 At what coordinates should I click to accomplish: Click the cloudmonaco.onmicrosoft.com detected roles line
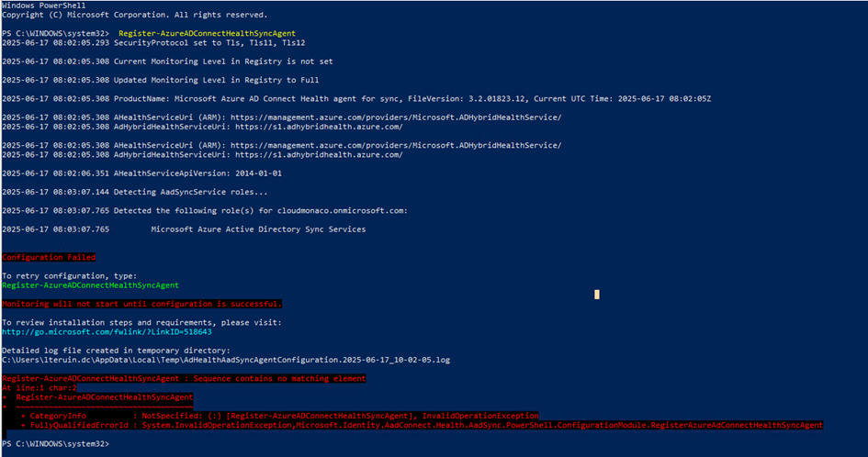point(204,211)
